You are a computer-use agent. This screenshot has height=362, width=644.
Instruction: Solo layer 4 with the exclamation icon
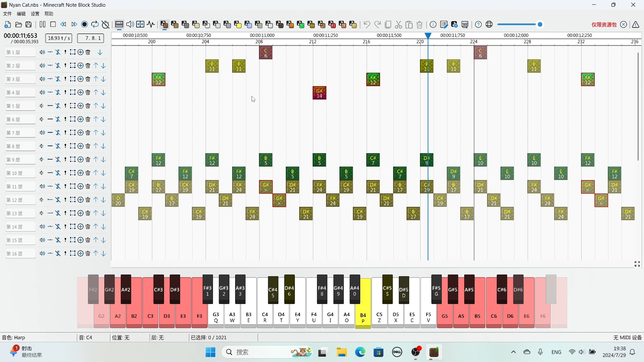pos(65,93)
